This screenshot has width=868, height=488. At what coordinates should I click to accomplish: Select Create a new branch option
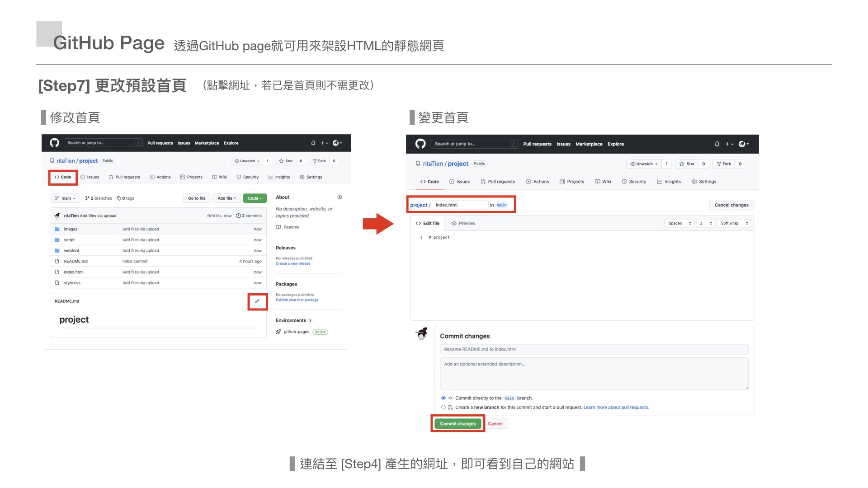coord(443,408)
